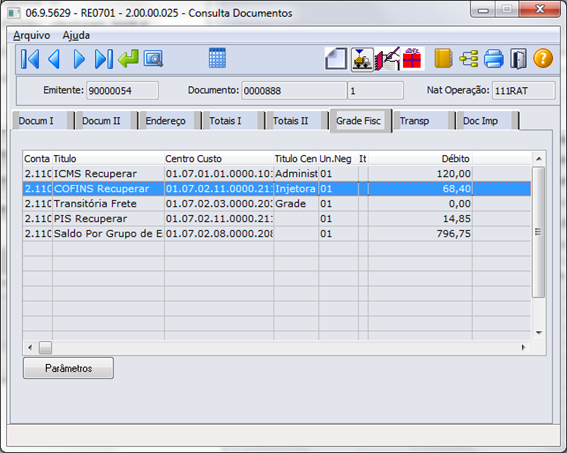
Task: Click cost center 01.07.02.03.0000.20 cell
Action: pyautogui.click(x=219, y=204)
